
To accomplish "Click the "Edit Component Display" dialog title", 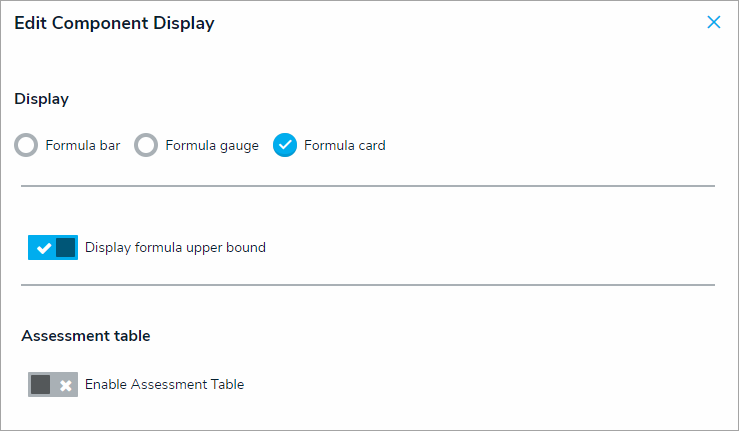I will pos(114,23).
